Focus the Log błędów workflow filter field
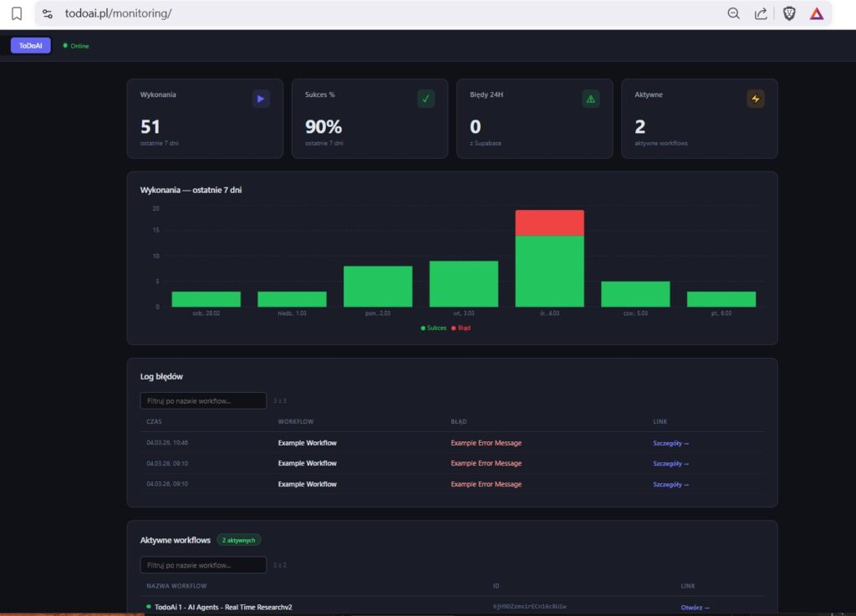Screen dimensions: 856x616 [203, 401]
